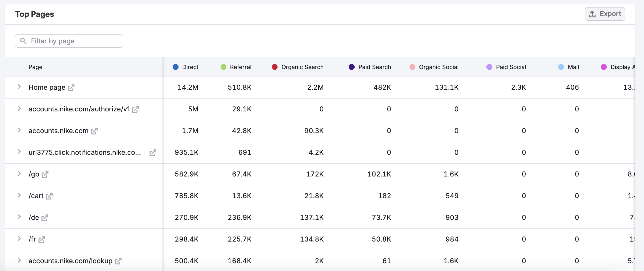Click the /cart external link icon
Image resolution: width=644 pixels, height=271 pixels.
coord(49,196)
